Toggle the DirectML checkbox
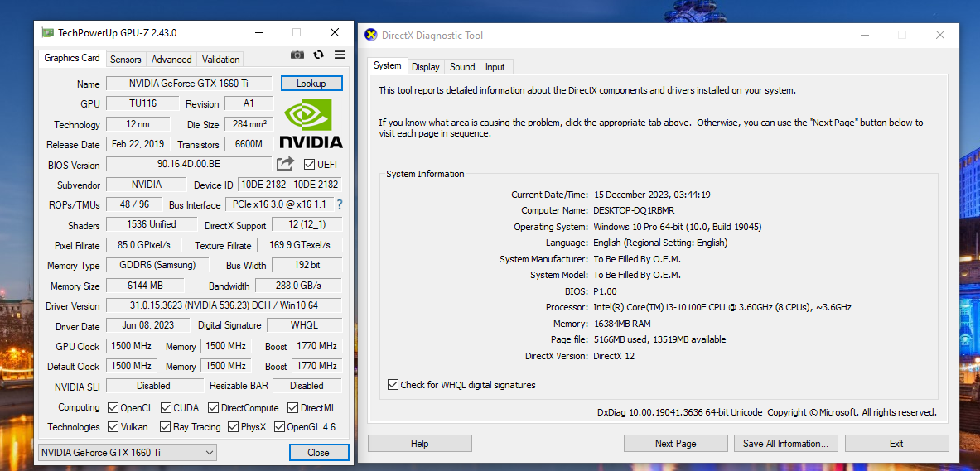The image size is (980, 471). click(293, 408)
